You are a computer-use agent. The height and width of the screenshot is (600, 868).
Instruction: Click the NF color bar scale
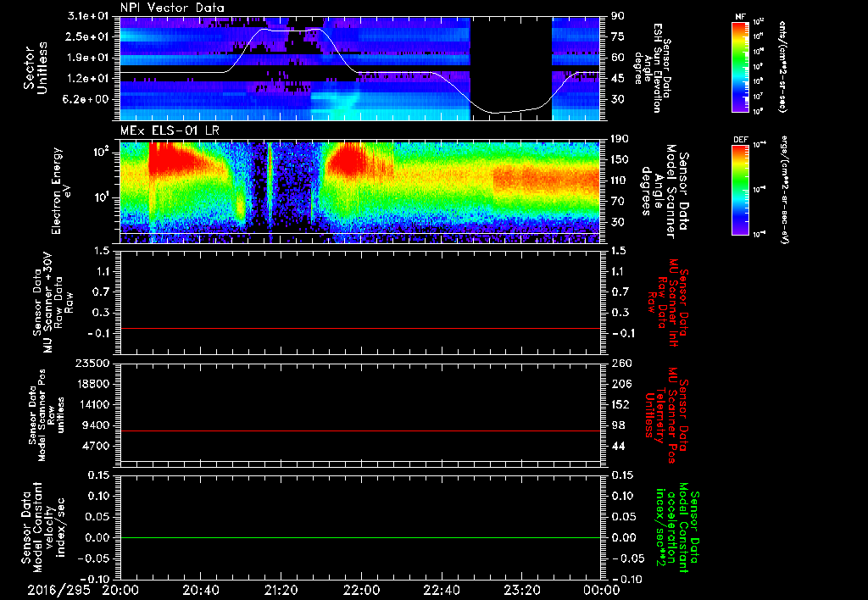pos(740,66)
